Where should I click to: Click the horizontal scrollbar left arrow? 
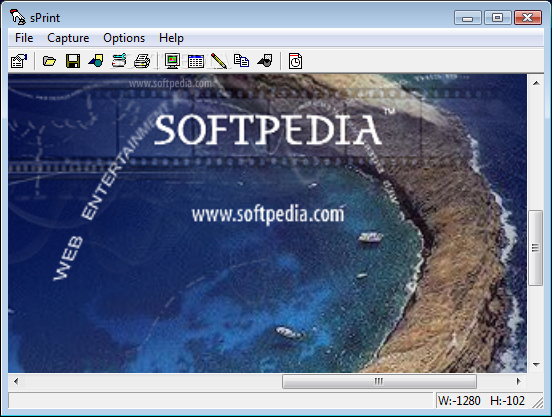pos(16,381)
